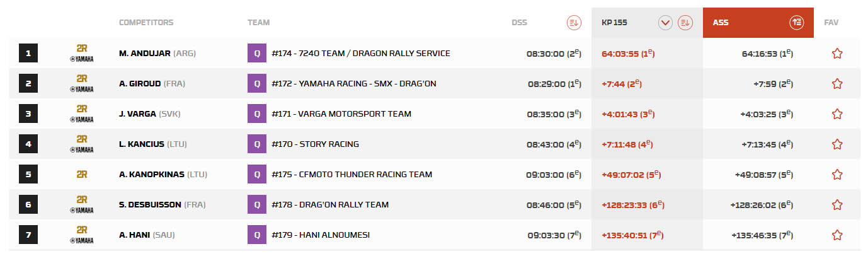Toggle favorite star for A. Giroud
868x256 pixels.
click(x=837, y=84)
